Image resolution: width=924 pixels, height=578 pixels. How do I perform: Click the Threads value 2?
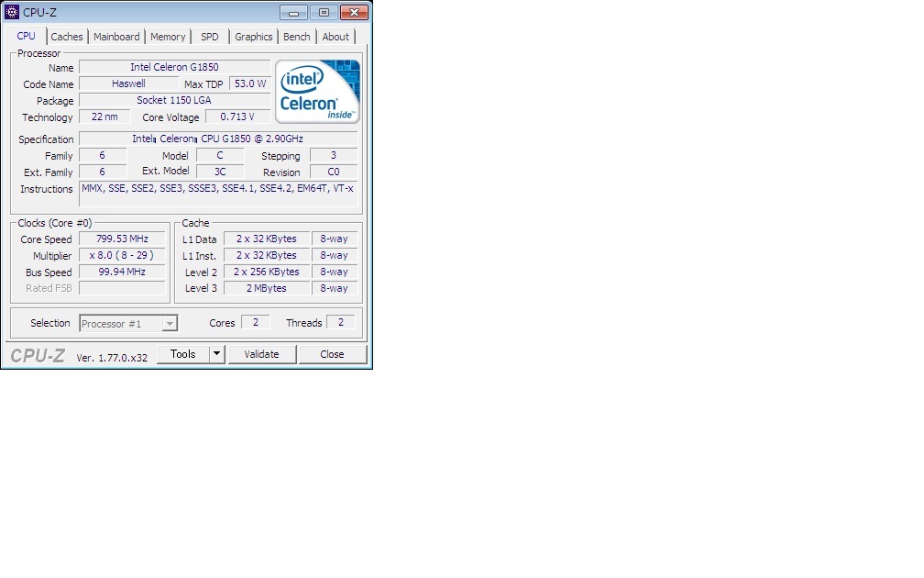pyautogui.click(x=341, y=323)
